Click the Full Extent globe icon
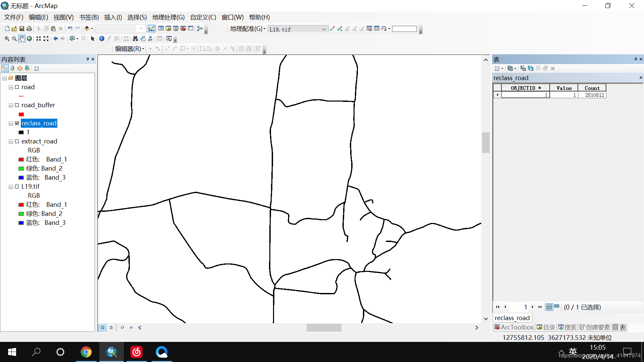Viewport: 644px width, 362px height. coord(30,39)
